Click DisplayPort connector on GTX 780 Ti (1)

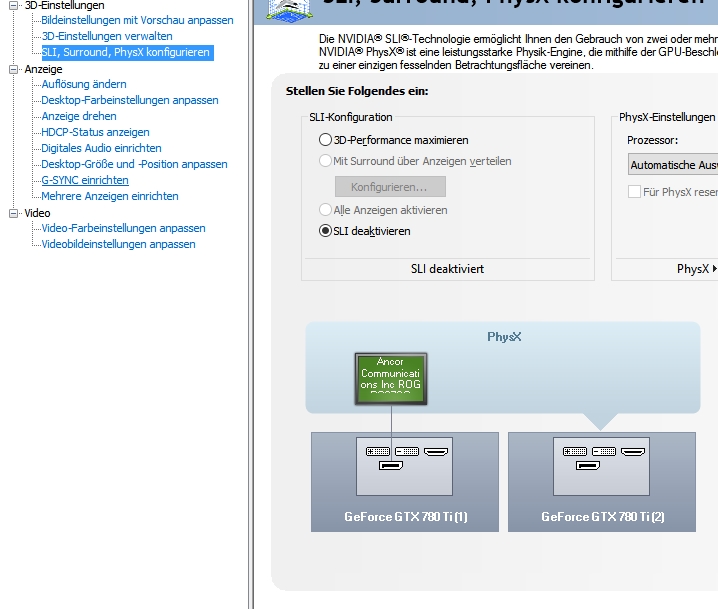[391, 466]
